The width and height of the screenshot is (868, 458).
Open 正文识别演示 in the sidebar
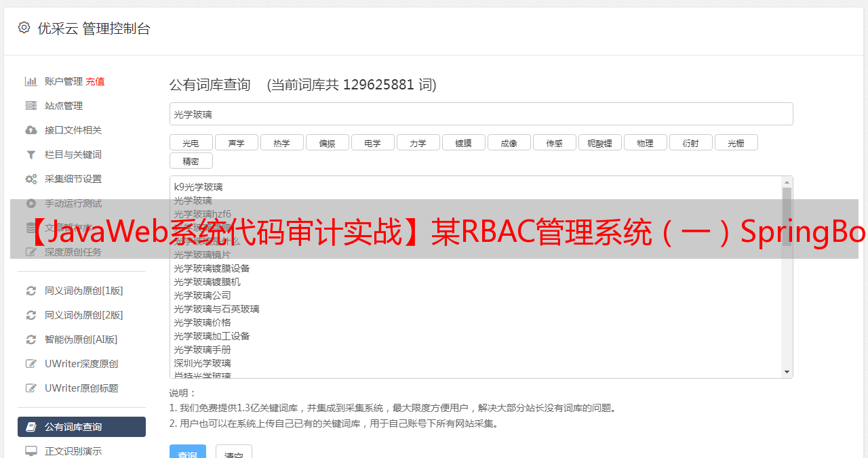(73, 451)
